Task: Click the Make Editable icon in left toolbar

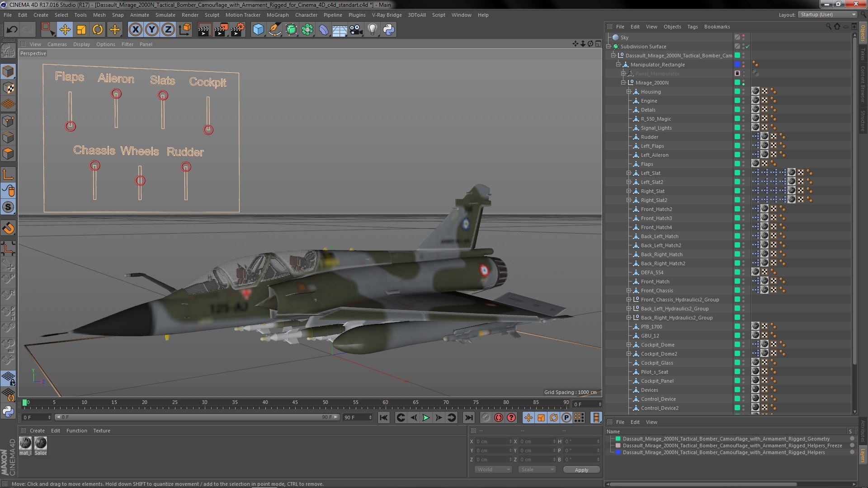Action: pos(8,51)
